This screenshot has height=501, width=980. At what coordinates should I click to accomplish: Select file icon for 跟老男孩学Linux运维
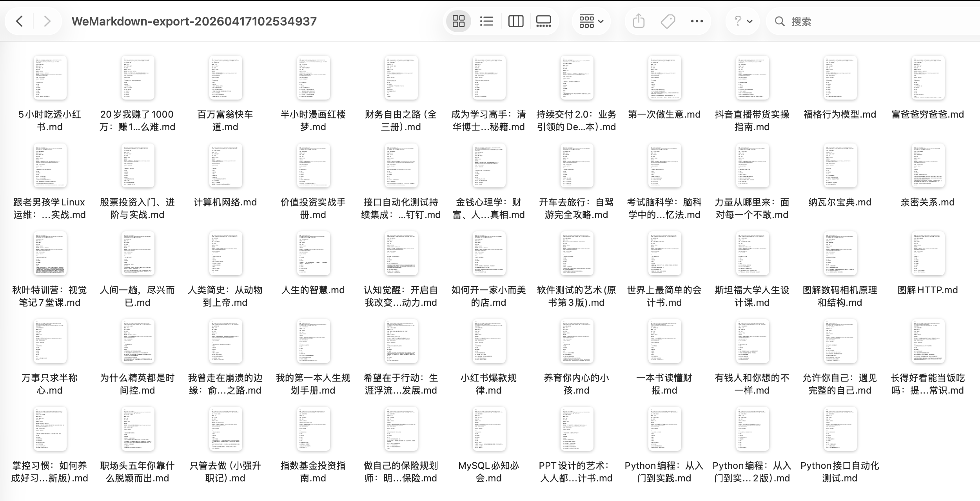click(50, 165)
